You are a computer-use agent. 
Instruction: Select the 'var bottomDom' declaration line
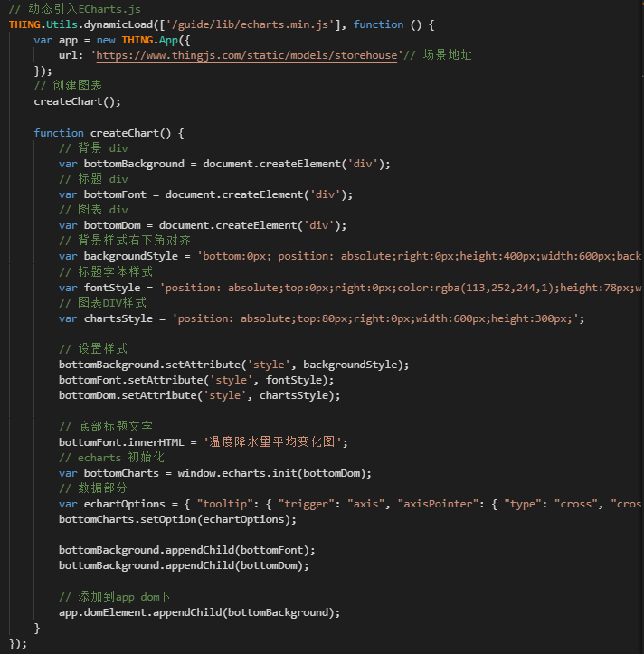click(203, 225)
